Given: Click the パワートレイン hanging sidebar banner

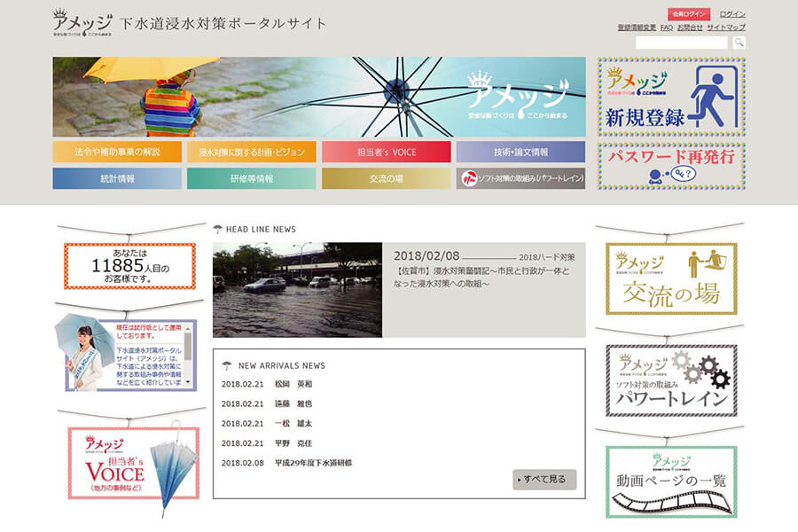Looking at the screenshot, I should (x=671, y=380).
